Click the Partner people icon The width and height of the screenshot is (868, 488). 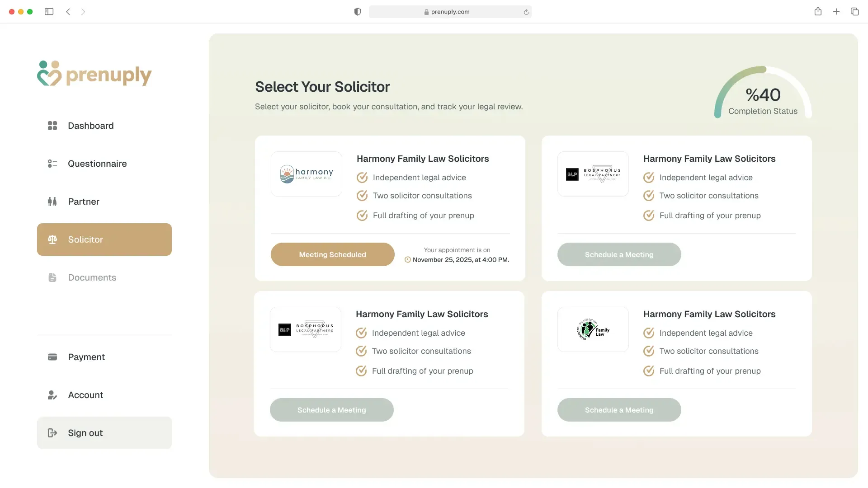click(52, 202)
